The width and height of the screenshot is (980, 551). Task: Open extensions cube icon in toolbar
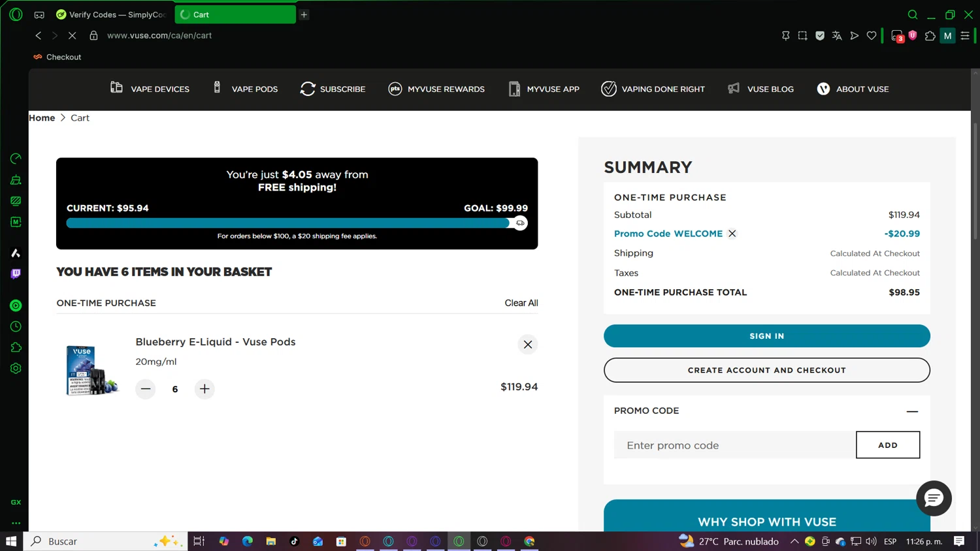(x=930, y=36)
